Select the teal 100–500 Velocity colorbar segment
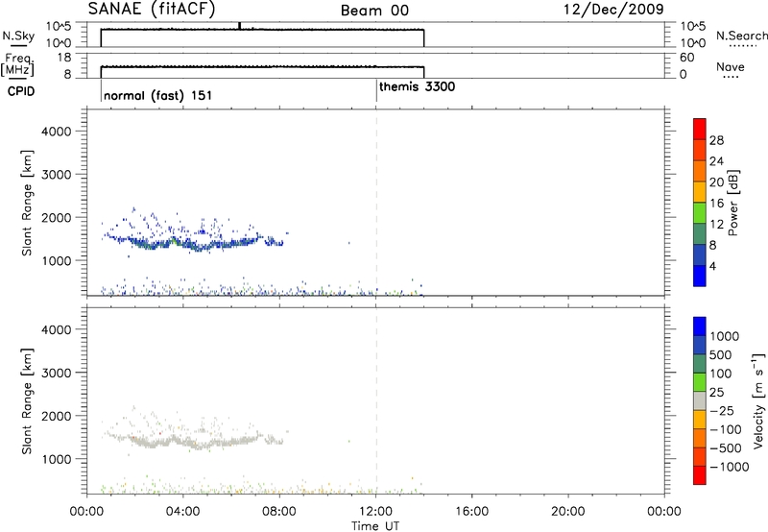This screenshot has height=532, width=768. (x=700, y=364)
